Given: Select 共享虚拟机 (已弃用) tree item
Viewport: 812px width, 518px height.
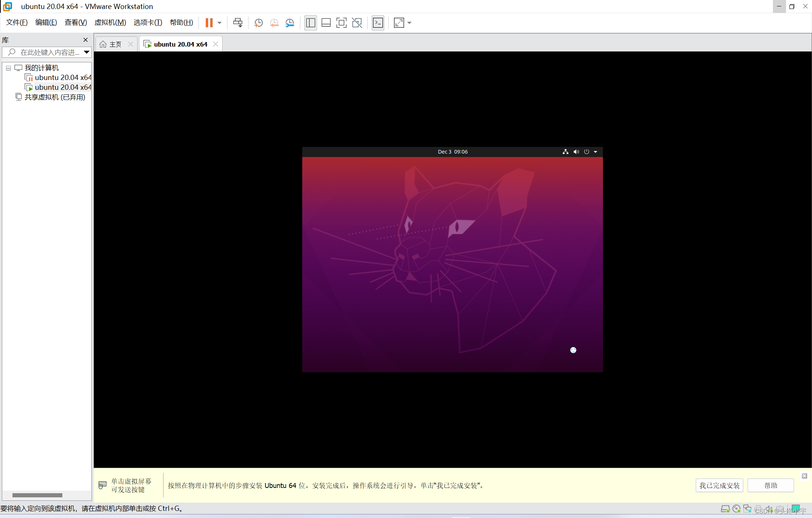Looking at the screenshot, I should pyautogui.click(x=50, y=97).
